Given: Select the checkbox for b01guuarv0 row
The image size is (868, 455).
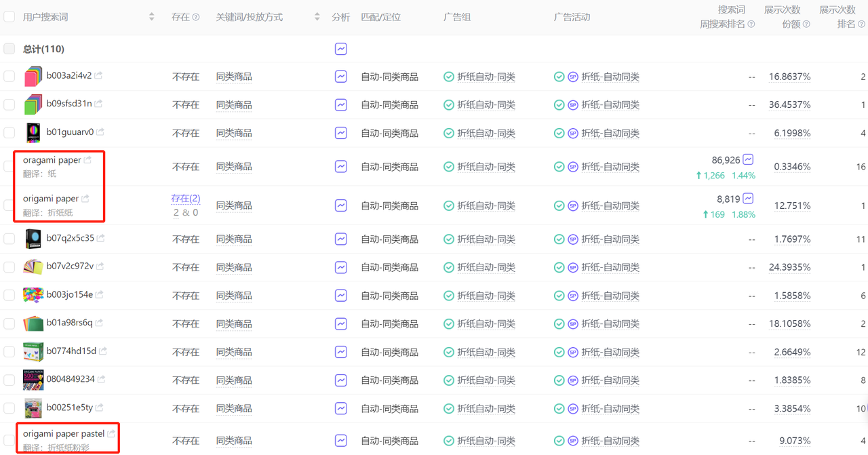Looking at the screenshot, I should (x=9, y=133).
